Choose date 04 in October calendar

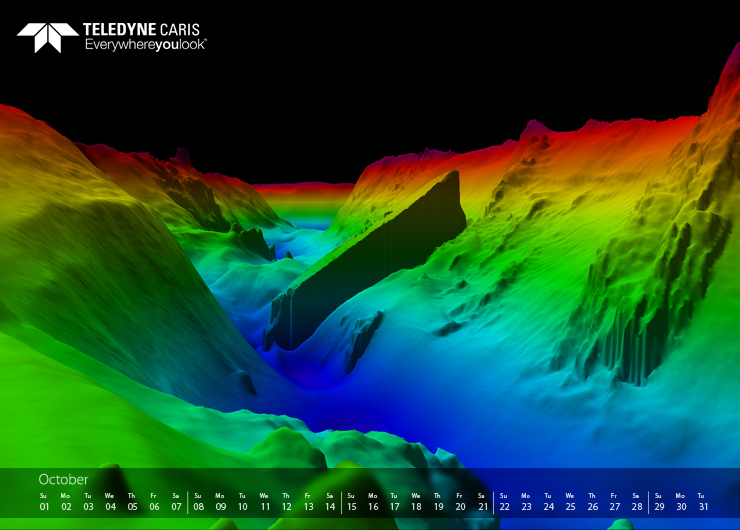[x=110, y=506]
